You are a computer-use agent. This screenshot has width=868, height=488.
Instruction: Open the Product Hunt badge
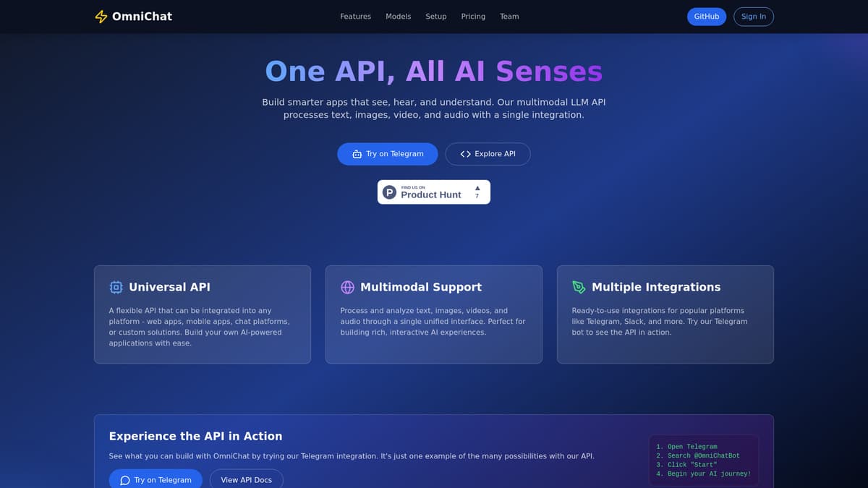(x=434, y=192)
